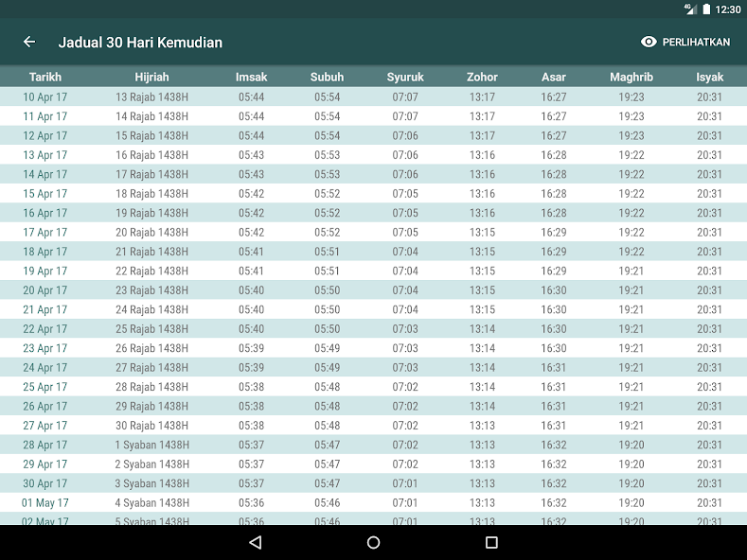The height and width of the screenshot is (560, 747).
Task: Tap the Isyak column header
Action: 709,78
